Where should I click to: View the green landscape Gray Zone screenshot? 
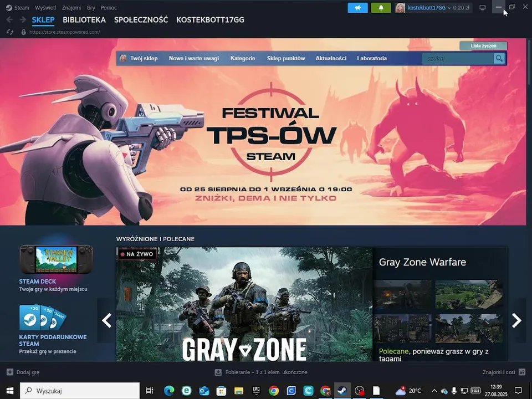point(469,294)
